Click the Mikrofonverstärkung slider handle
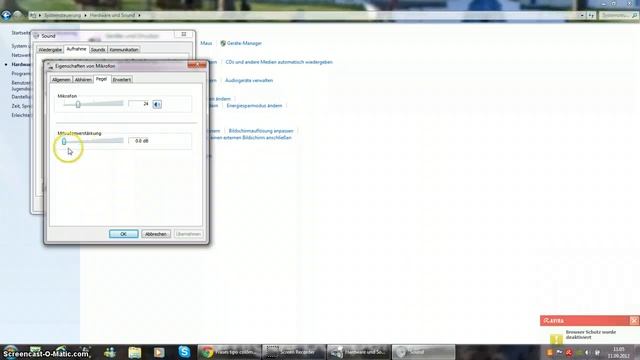The height and width of the screenshot is (360, 640). (x=64, y=141)
